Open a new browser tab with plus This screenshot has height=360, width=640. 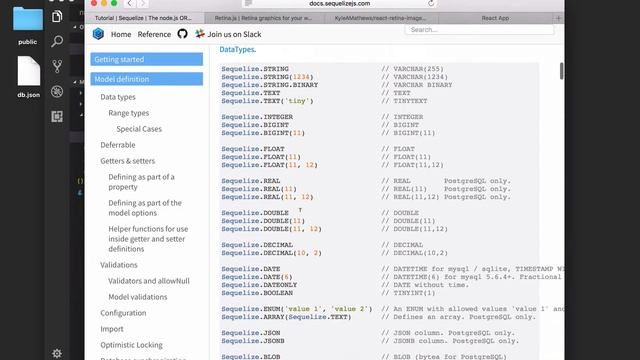pyautogui.click(x=559, y=18)
